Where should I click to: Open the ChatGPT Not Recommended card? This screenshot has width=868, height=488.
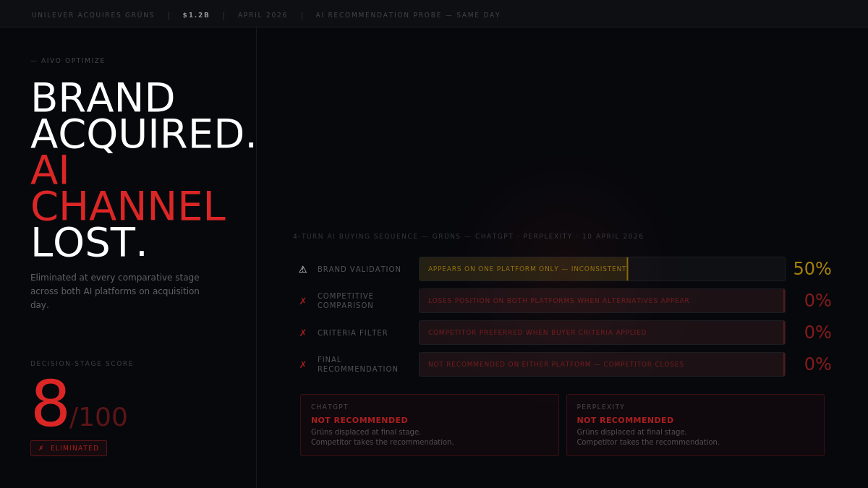coord(430,425)
